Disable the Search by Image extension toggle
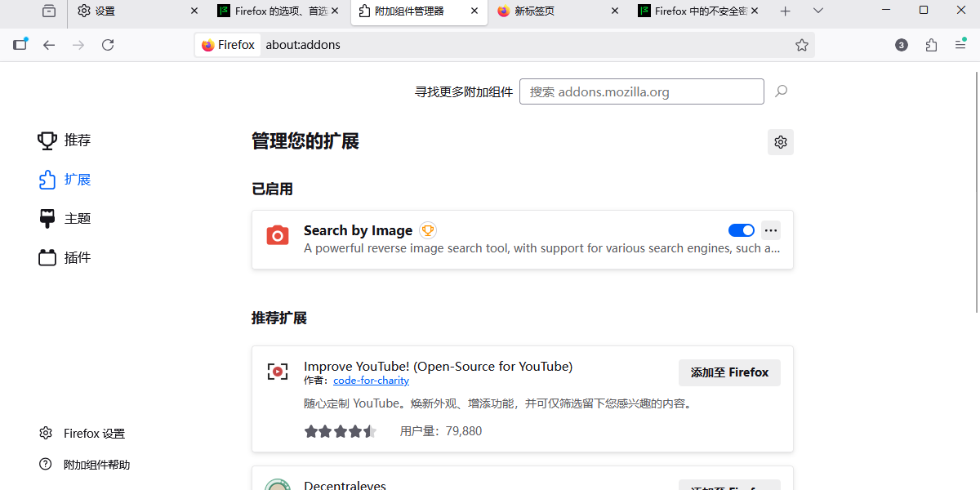The width and height of the screenshot is (980, 490). 742,230
